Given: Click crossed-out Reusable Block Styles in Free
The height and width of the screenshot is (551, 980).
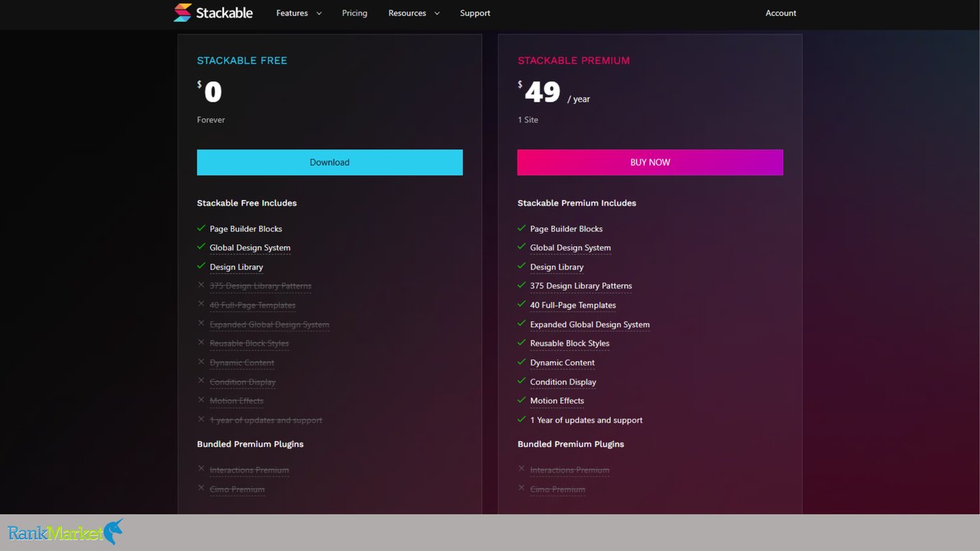Looking at the screenshot, I should click(249, 343).
